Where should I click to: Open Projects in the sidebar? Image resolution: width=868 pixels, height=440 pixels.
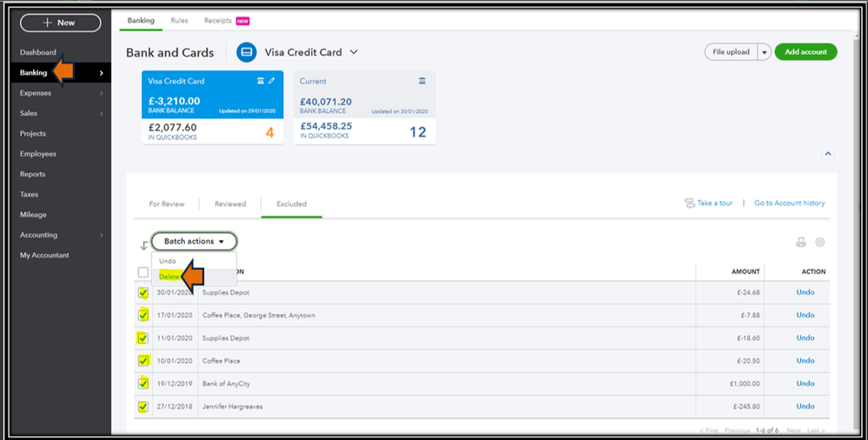[33, 134]
